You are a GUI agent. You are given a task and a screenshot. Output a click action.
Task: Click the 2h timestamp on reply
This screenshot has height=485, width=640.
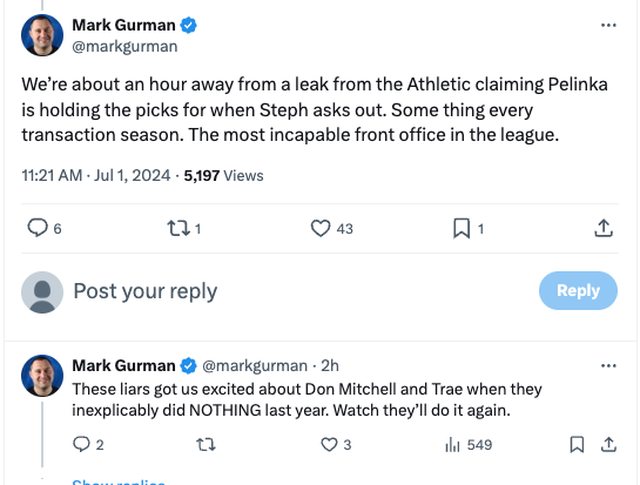pyautogui.click(x=329, y=366)
